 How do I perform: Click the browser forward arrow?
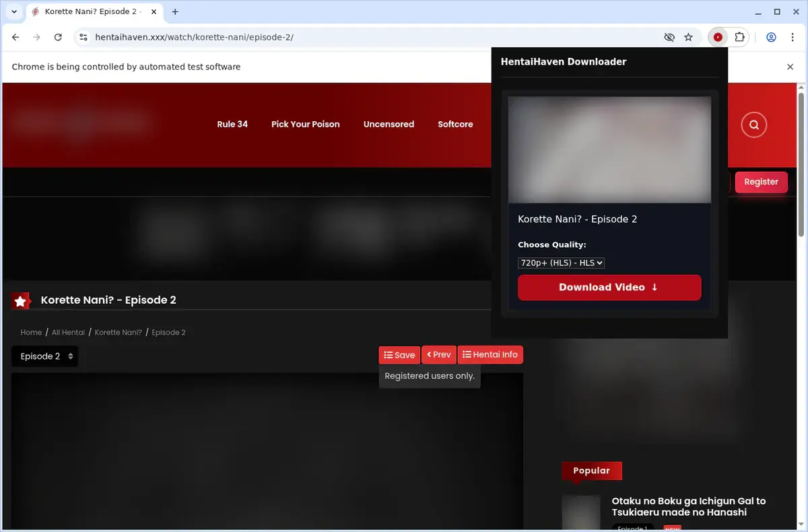(36, 37)
